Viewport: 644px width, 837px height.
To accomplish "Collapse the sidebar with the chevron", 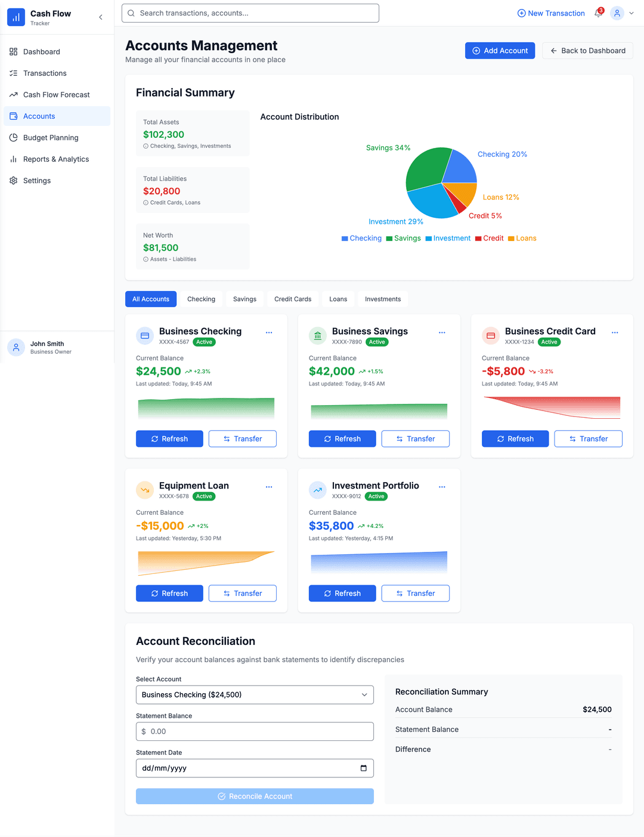I will [x=100, y=17].
